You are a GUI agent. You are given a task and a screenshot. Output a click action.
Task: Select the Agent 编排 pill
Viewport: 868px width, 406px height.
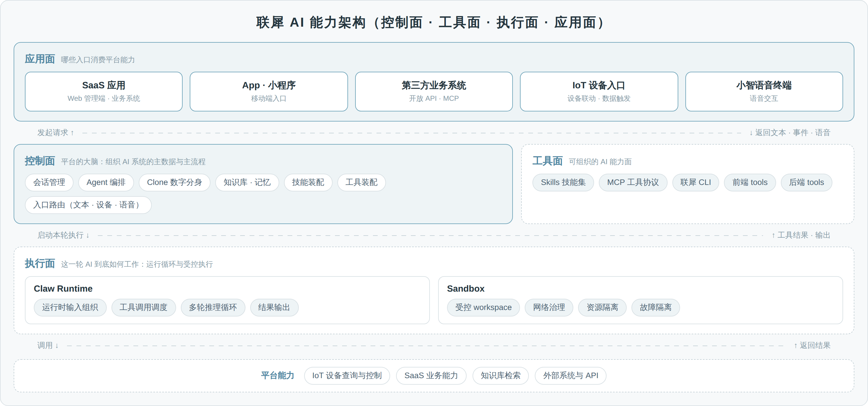[x=106, y=182]
